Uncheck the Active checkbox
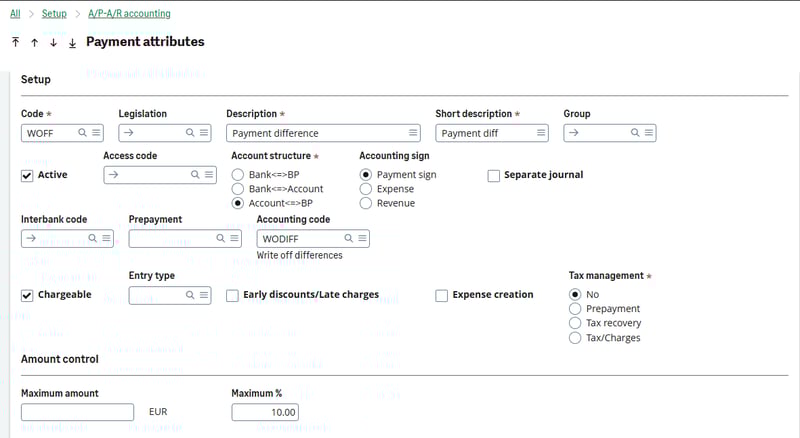Viewport: 800px width, 438px height. click(x=27, y=175)
